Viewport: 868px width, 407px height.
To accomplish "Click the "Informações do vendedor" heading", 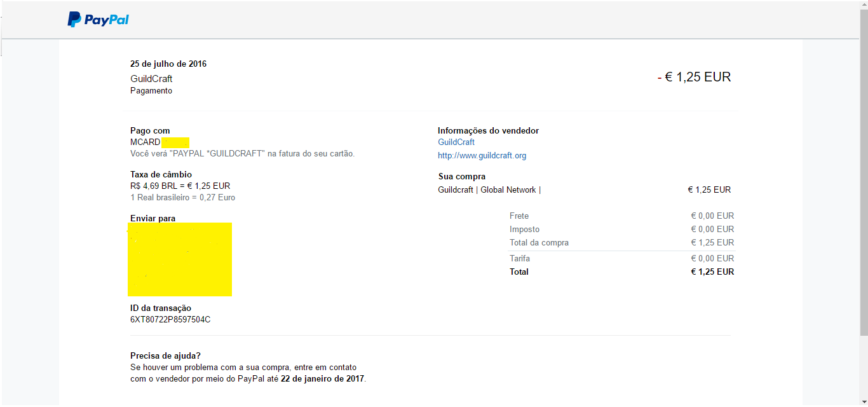I will 488,131.
